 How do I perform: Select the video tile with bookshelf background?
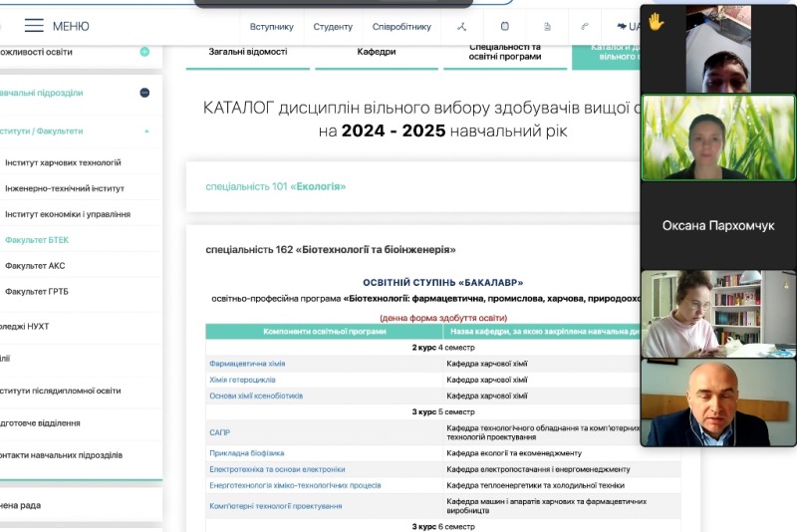(x=717, y=314)
